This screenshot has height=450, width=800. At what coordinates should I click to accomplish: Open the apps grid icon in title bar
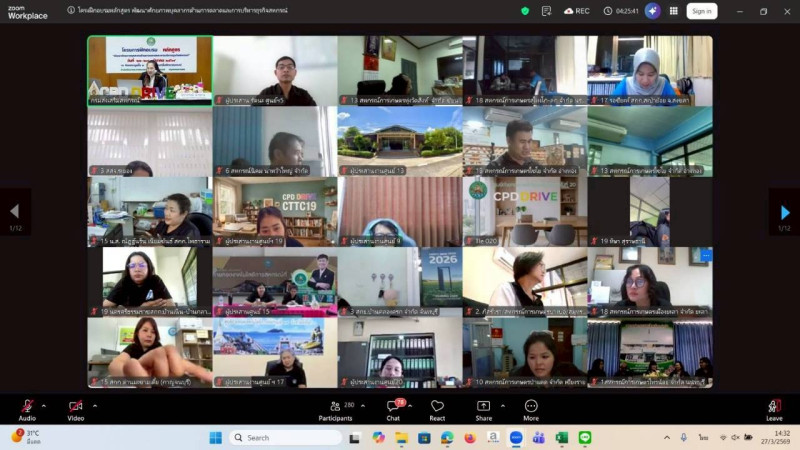(x=674, y=11)
